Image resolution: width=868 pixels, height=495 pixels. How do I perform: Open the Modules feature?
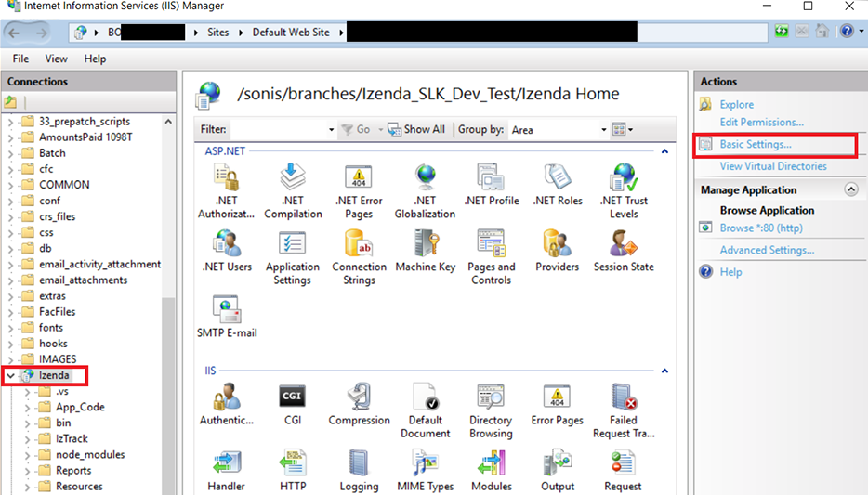click(x=492, y=471)
